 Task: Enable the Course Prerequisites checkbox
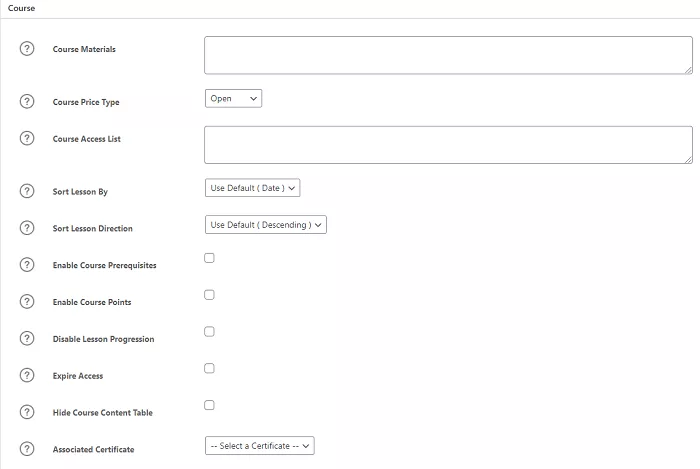(209, 258)
